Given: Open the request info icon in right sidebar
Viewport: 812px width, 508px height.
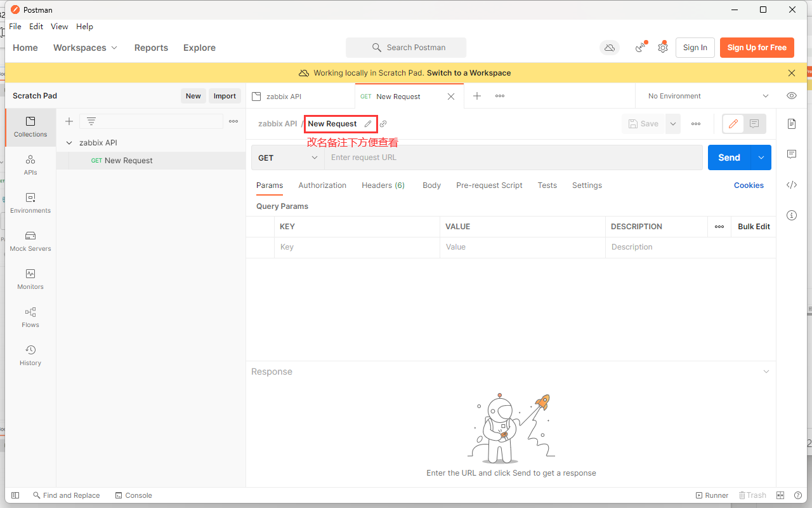Looking at the screenshot, I should tap(792, 215).
